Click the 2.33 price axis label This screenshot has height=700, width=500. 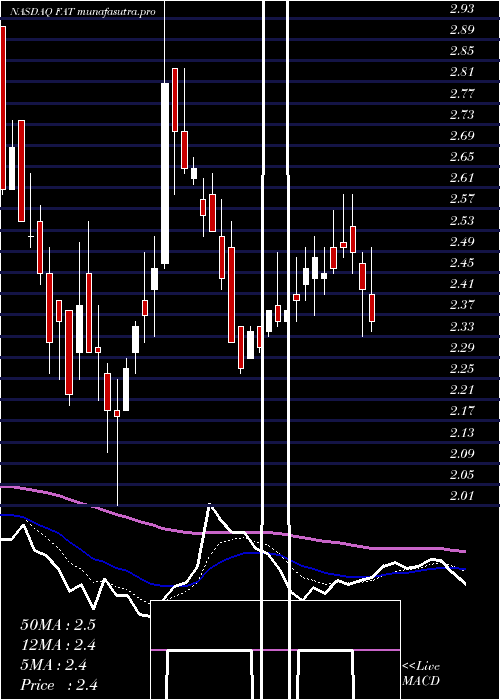(462, 326)
